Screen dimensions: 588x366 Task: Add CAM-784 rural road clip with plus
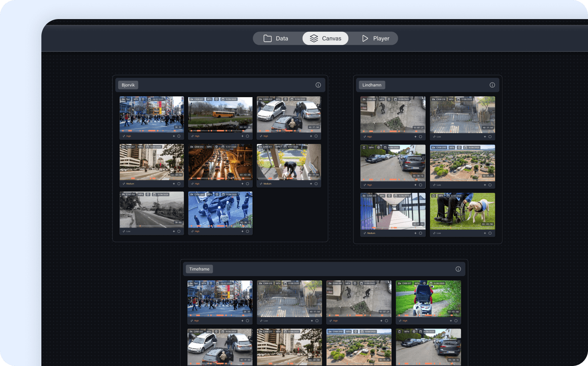pyautogui.click(x=174, y=231)
